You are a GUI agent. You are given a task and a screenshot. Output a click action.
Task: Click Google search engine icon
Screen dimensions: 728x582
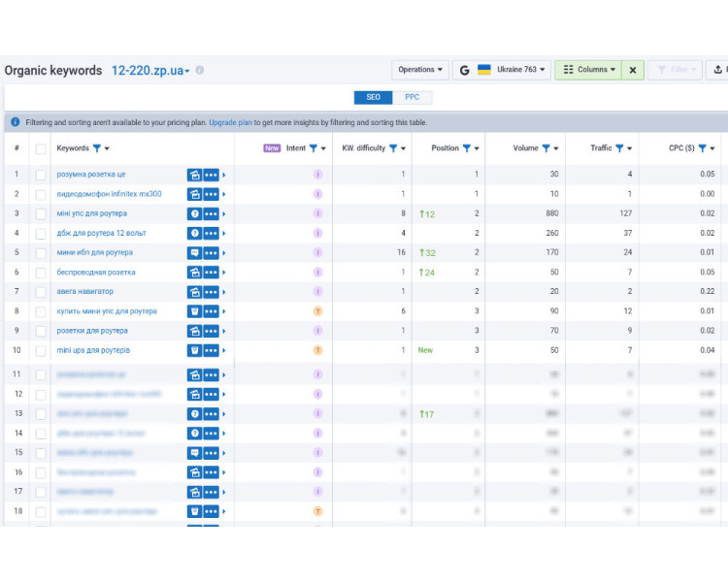coord(464,70)
